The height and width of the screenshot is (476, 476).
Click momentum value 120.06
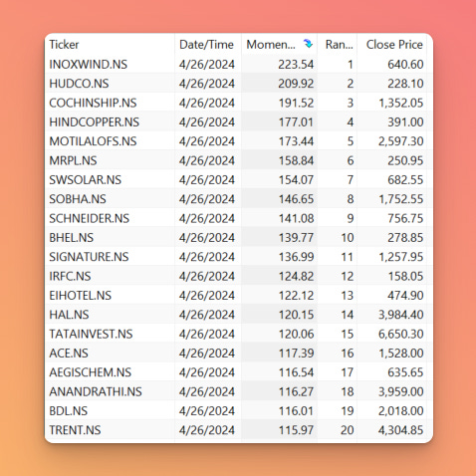pyautogui.click(x=296, y=334)
